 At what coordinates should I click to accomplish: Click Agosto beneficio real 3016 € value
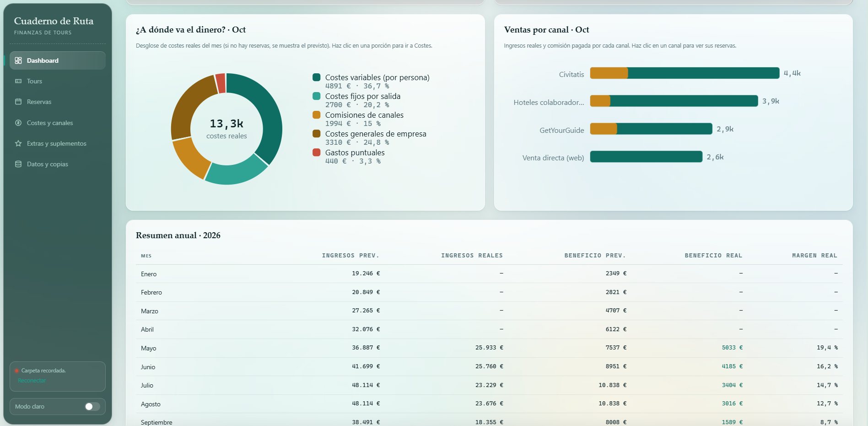tap(732, 404)
